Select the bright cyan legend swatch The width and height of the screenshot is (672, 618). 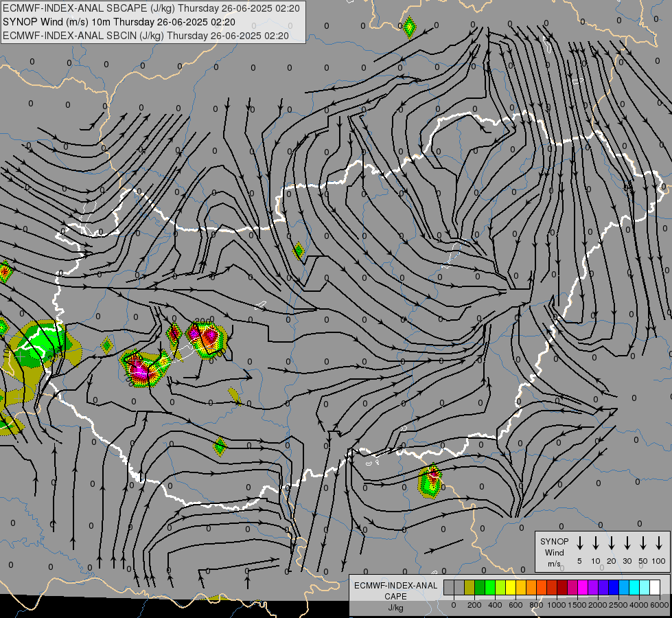click(635, 587)
